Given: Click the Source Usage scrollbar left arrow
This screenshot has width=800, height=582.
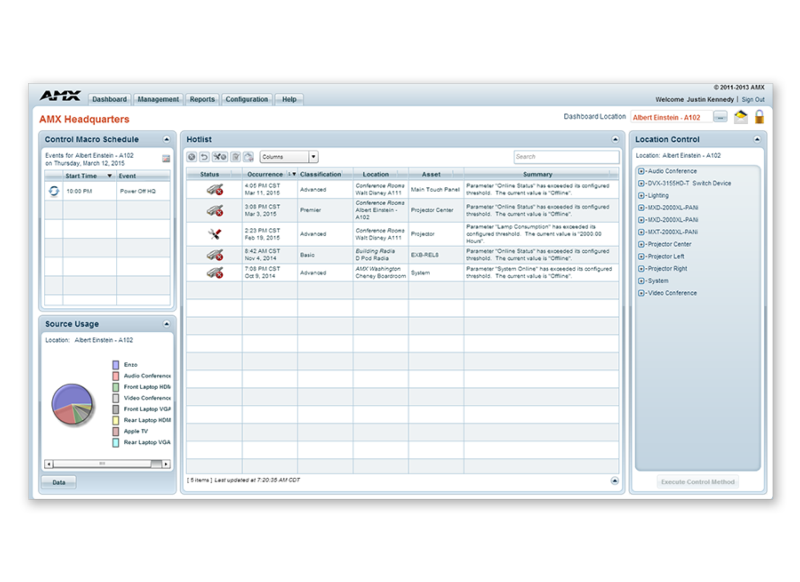Looking at the screenshot, I should [48, 464].
